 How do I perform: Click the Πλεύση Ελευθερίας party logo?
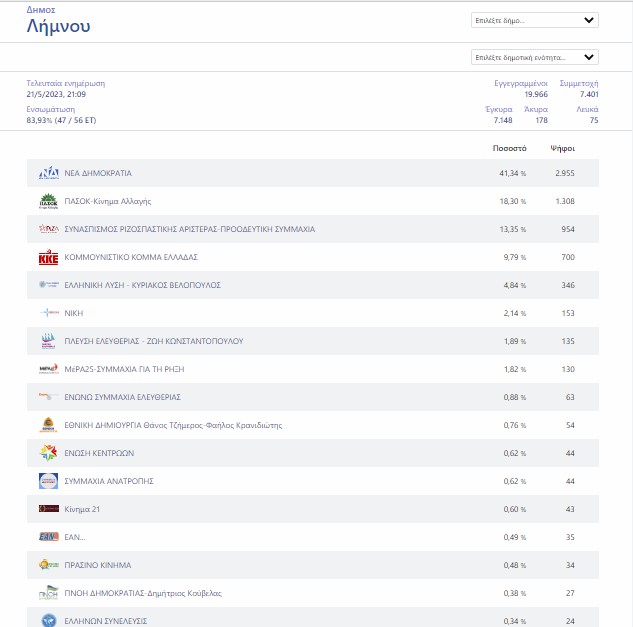pos(48,341)
